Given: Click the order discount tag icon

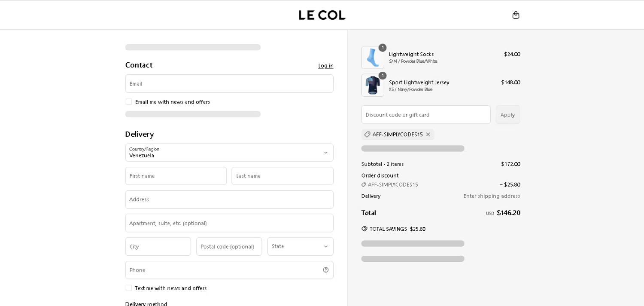Looking at the screenshot, I should 364,184.
